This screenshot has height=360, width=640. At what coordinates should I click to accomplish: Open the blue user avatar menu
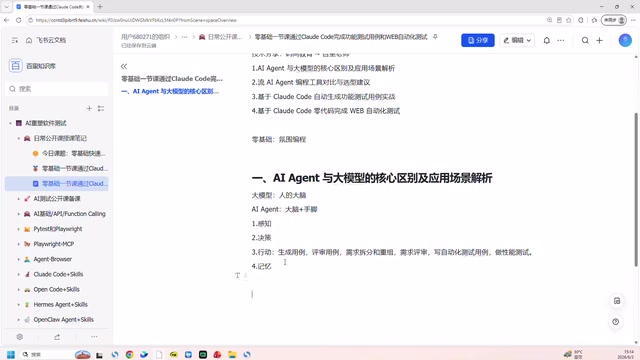625,40
